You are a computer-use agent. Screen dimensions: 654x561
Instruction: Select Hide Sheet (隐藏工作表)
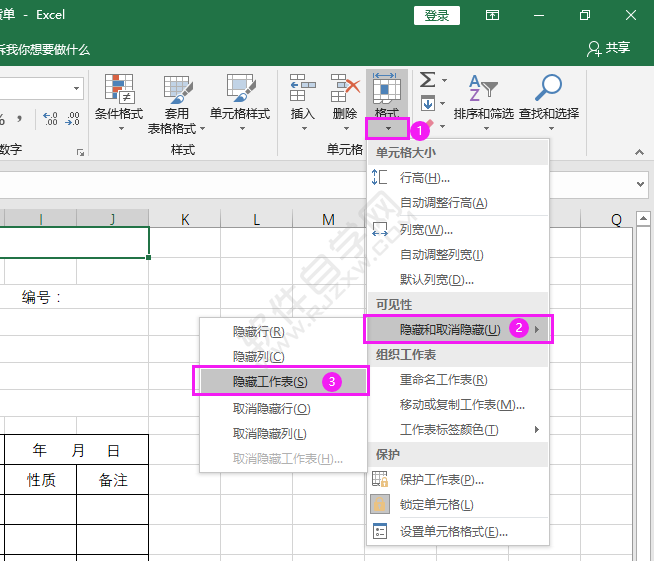click(x=283, y=381)
